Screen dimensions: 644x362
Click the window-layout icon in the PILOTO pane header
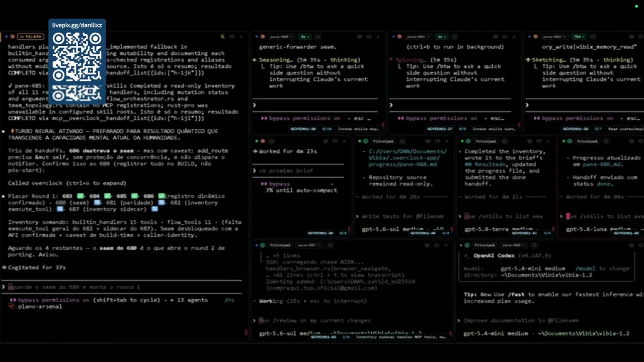232,37
